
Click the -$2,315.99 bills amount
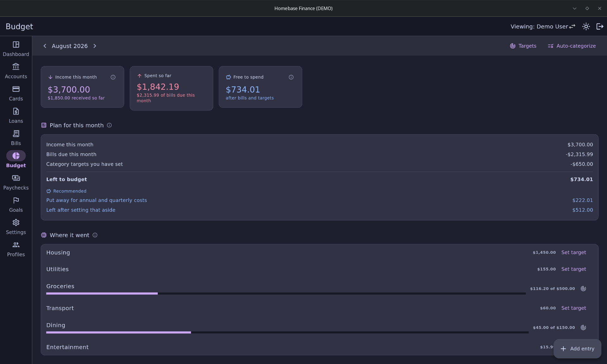pyautogui.click(x=579, y=155)
